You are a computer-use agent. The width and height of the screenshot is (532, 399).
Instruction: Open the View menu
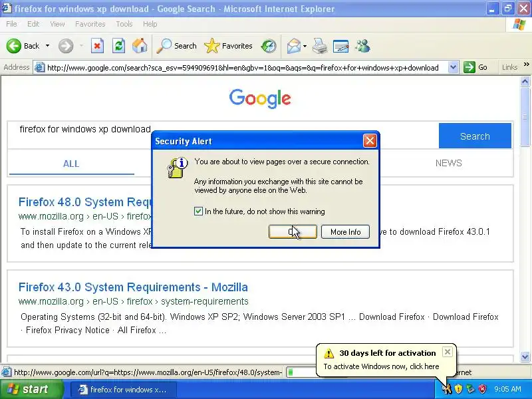click(x=57, y=24)
